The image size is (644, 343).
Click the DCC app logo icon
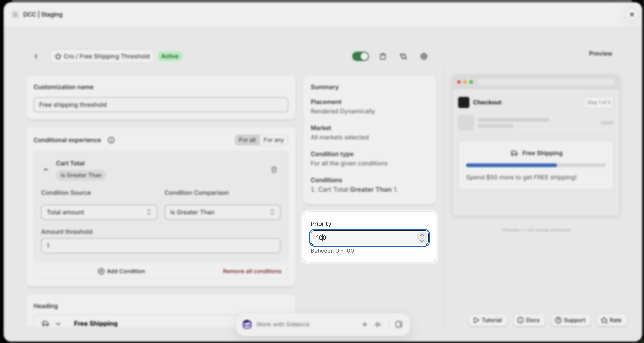click(15, 14)
